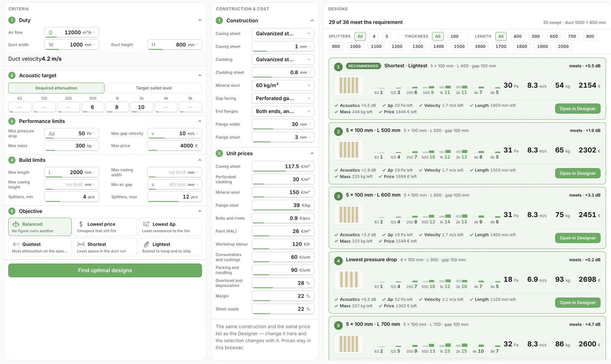Screen dimensions: 611x364
Task: Click rank 1 badge on recommended design
Action: click(338, 67)
